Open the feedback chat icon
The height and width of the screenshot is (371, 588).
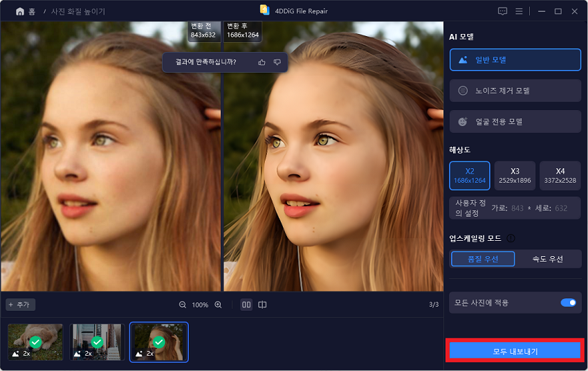click(502, 11)
